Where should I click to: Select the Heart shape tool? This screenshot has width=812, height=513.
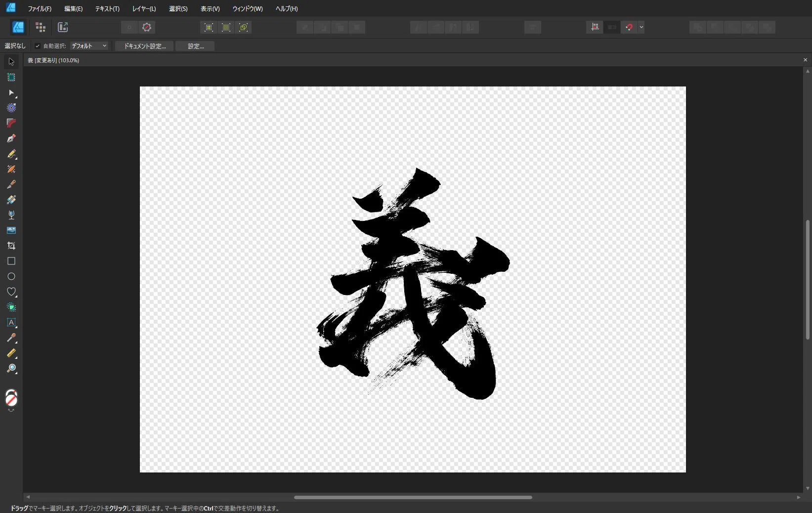pos(11,292)
